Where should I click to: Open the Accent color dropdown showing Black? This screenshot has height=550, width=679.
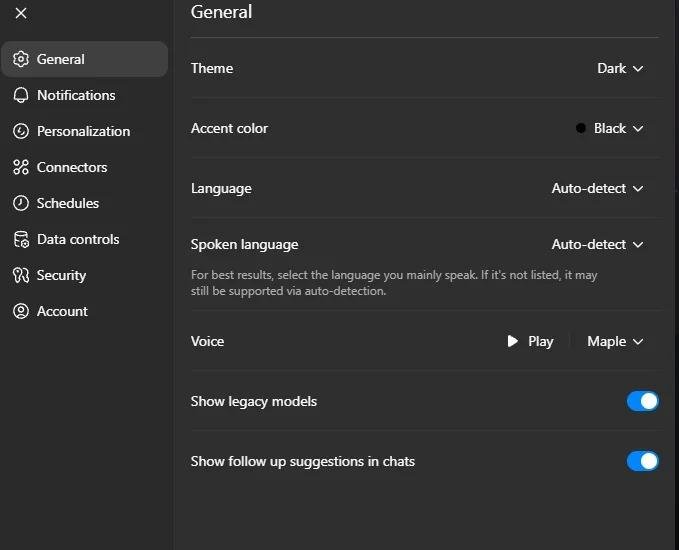(x=610, y=129)
